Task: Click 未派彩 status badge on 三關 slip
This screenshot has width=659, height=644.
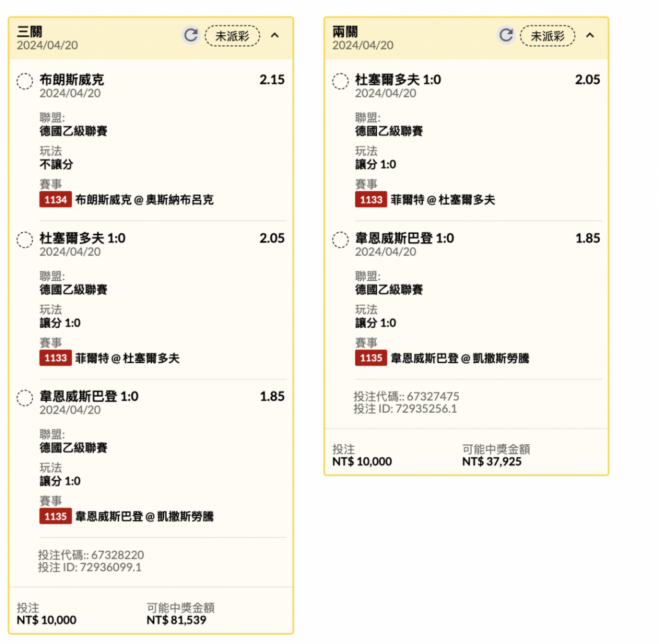Action: pos(232,36)
